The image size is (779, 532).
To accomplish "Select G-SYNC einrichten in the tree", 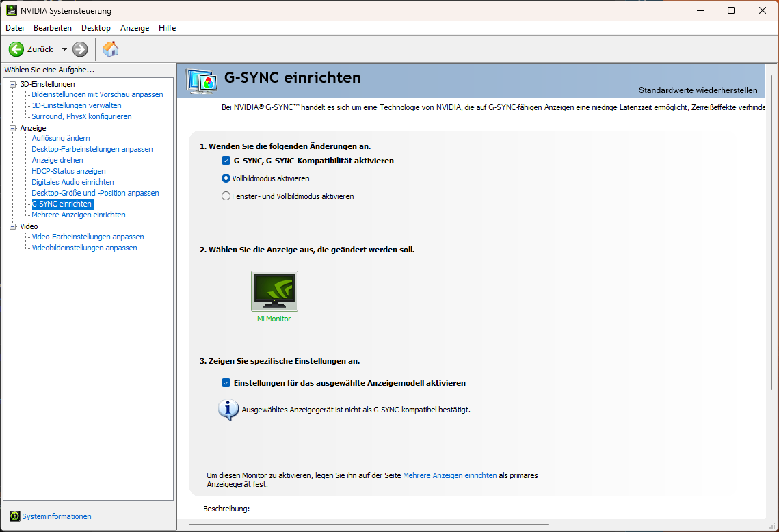I will point(63,204).
